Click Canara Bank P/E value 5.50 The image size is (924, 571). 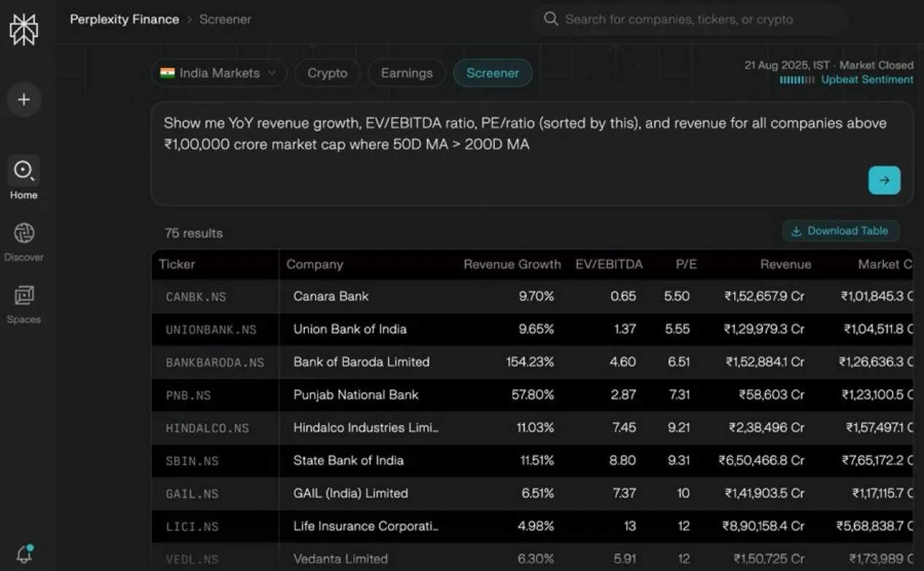[x=677, y=296]
